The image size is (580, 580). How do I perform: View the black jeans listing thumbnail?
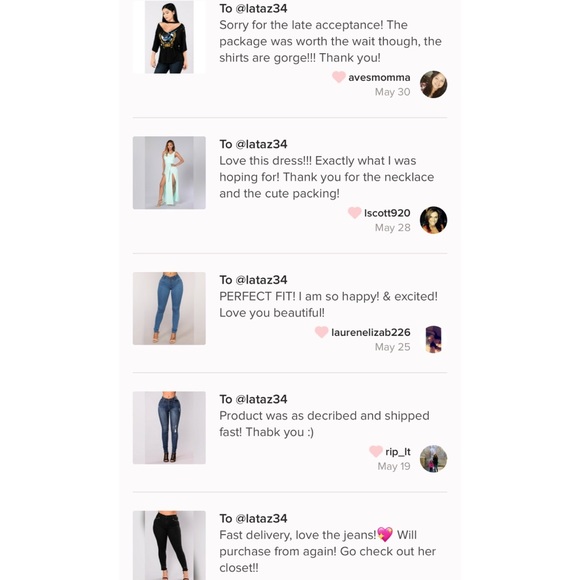pos(169,545)
